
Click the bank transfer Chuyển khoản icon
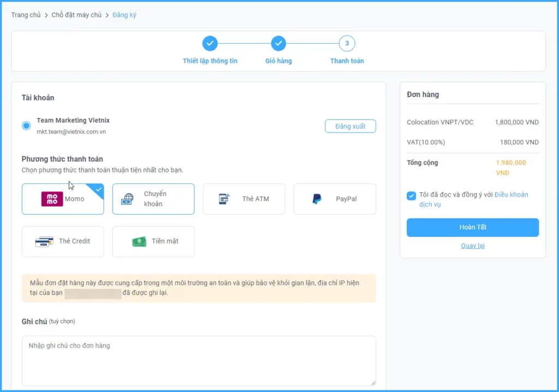pos(127,199)
